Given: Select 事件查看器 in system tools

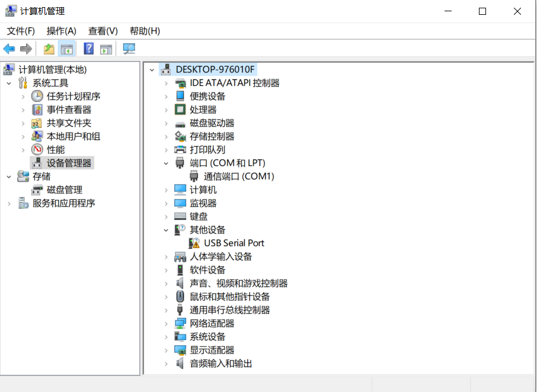Looking at the screenshot, I should 69,110.
